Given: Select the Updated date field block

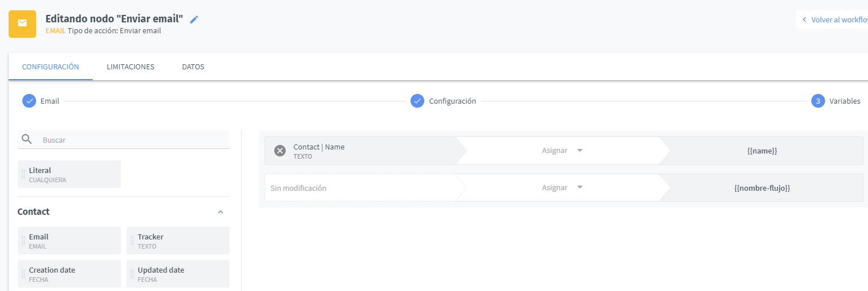Looking at the screenshot, I should point(178,274).
